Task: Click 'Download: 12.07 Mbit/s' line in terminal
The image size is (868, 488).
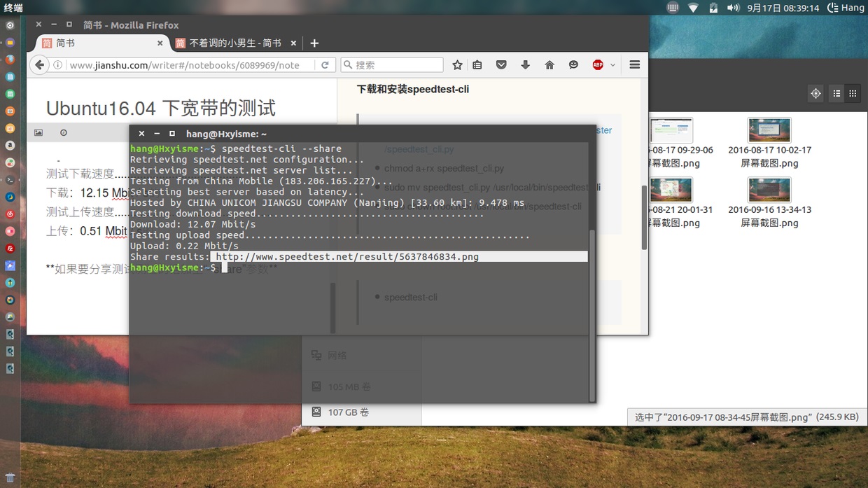Action: (x=193, y=225)
